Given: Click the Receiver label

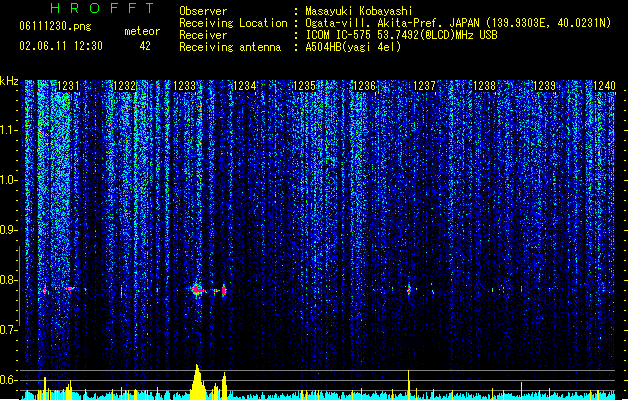Looking at the screenshot, I should (x=203, y=35).
